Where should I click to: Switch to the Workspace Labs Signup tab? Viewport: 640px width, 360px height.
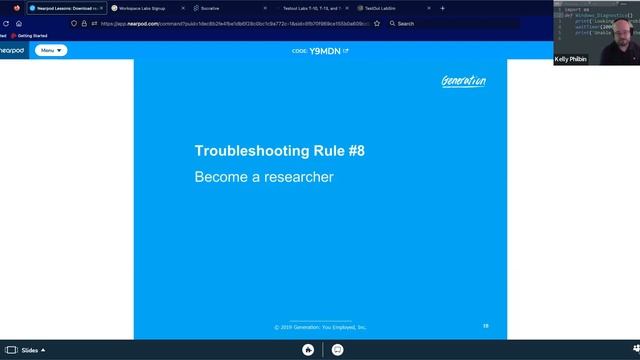(142, 8)
